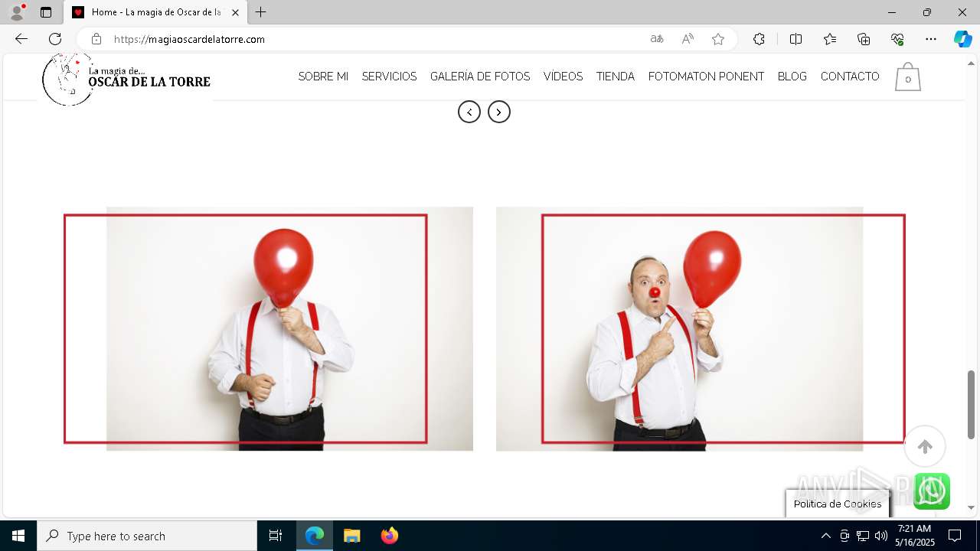980x551 pixels.
Task: Open browser extensions icon
Action: [x=759, y=39]
